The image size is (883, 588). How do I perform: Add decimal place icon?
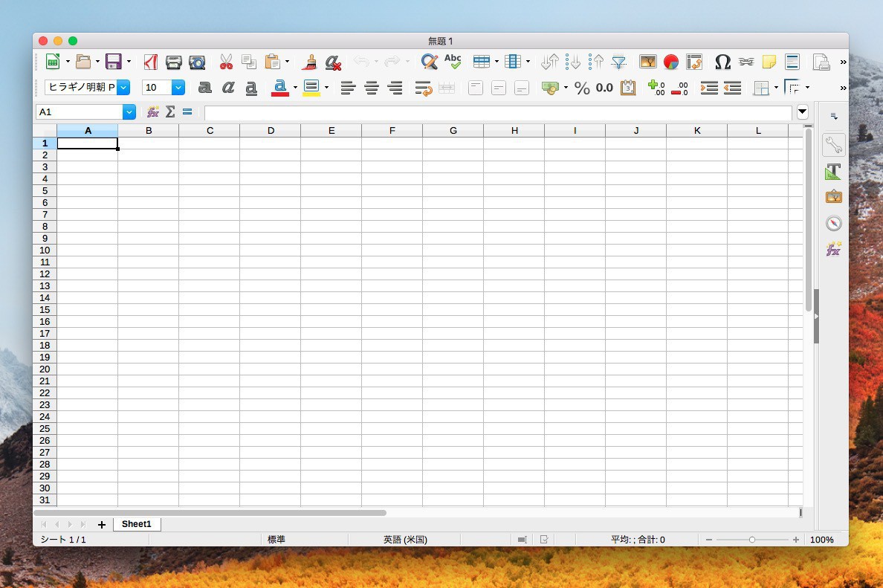tap(656, 87)
